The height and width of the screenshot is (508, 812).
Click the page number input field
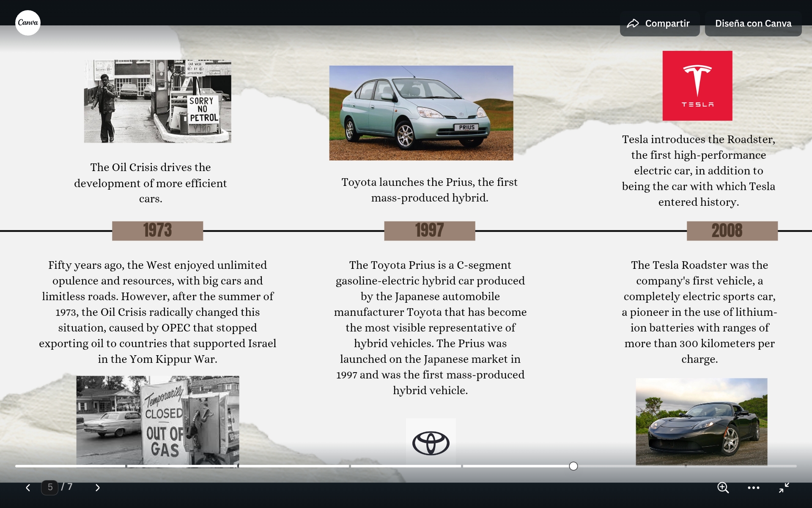click(x=50, y=487)
